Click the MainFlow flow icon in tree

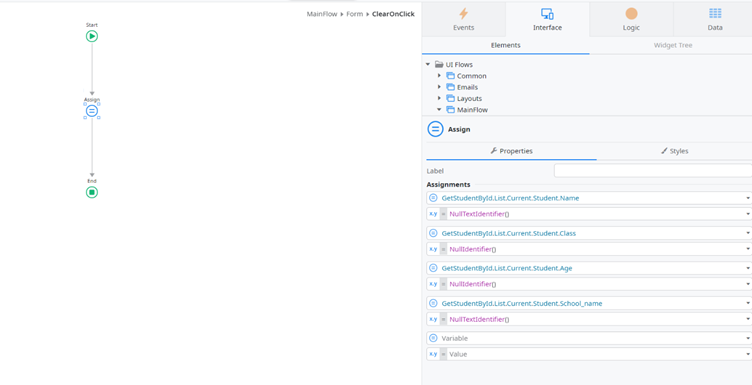(x=450, y=109)
